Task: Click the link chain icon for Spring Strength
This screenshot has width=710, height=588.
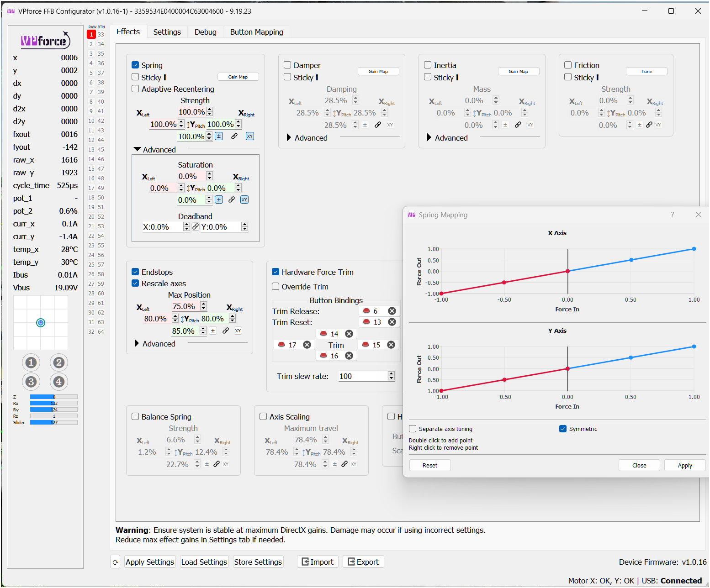Action: pyautogui.click(x=234, y=136)
